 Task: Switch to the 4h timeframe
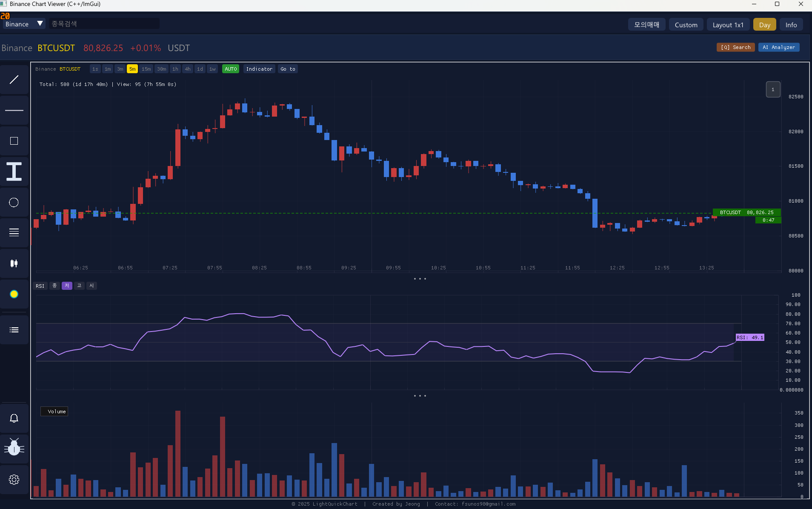click(x=188, y=69)
